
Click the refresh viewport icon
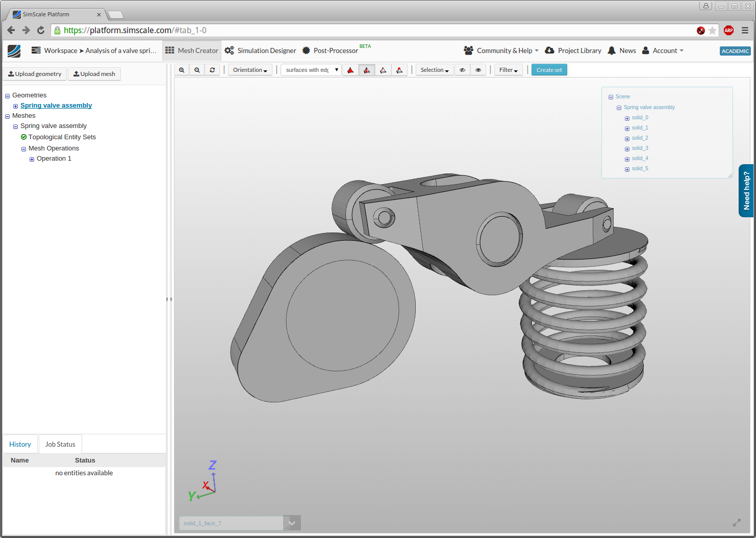tap(212, 69)
